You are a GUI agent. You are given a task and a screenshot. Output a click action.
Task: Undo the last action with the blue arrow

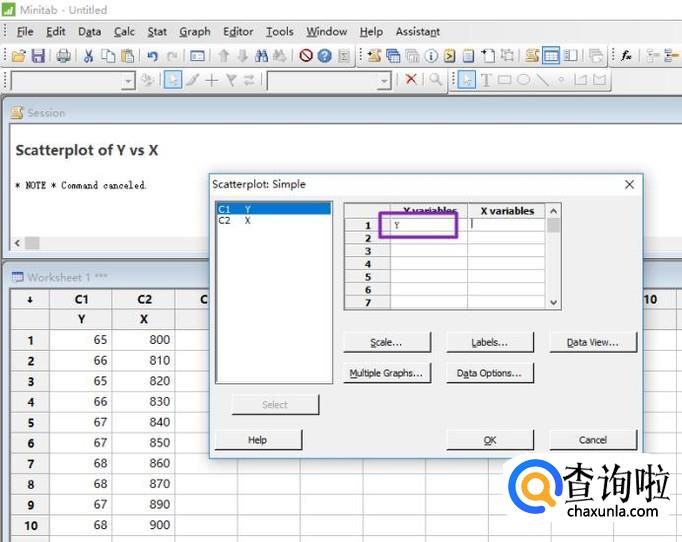coord(152,56)
